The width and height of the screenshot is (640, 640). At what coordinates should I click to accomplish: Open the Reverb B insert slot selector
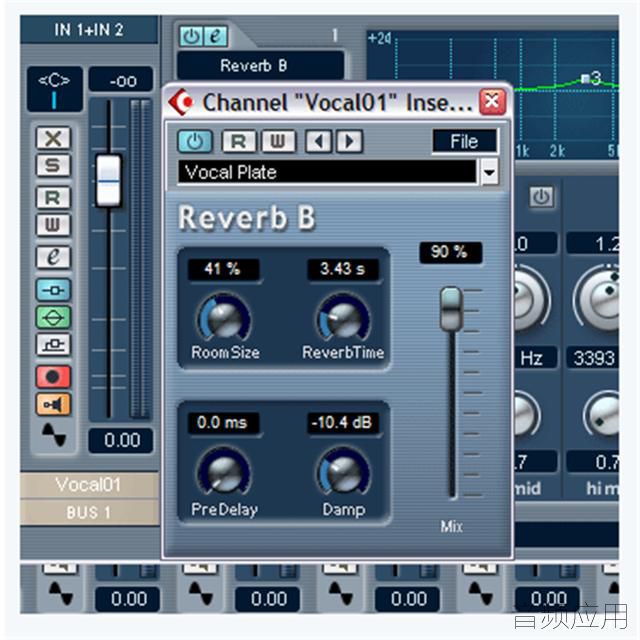coord(260,65)
